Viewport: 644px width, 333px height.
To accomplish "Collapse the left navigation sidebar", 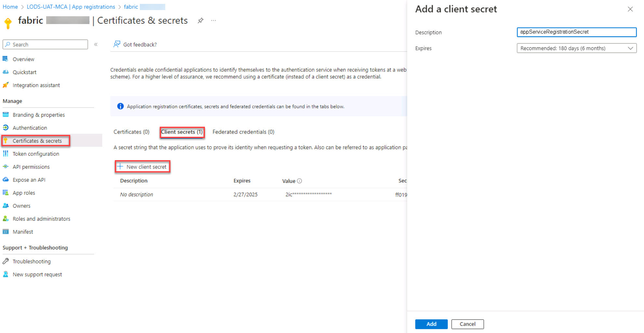I will [96, 45].
